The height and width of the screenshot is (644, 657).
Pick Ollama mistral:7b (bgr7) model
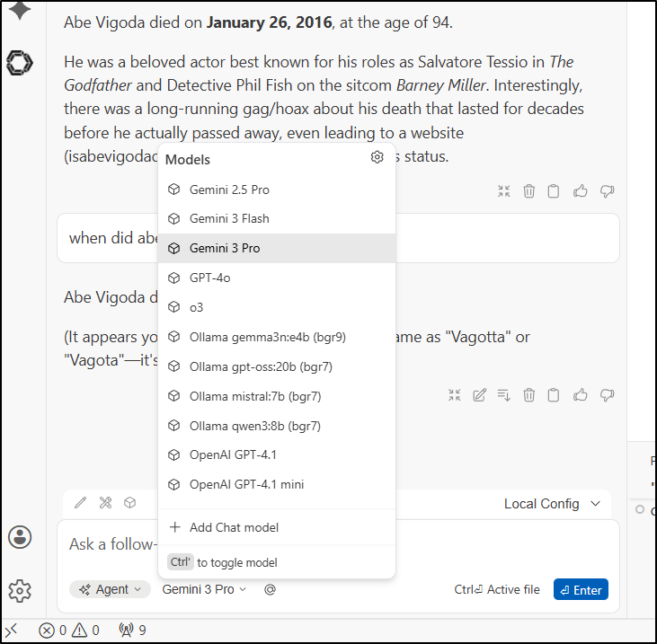coord(254,396)
